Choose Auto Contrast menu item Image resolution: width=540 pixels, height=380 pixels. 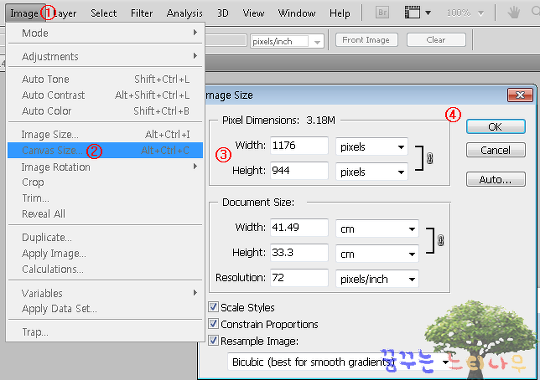tap(105, 95)
